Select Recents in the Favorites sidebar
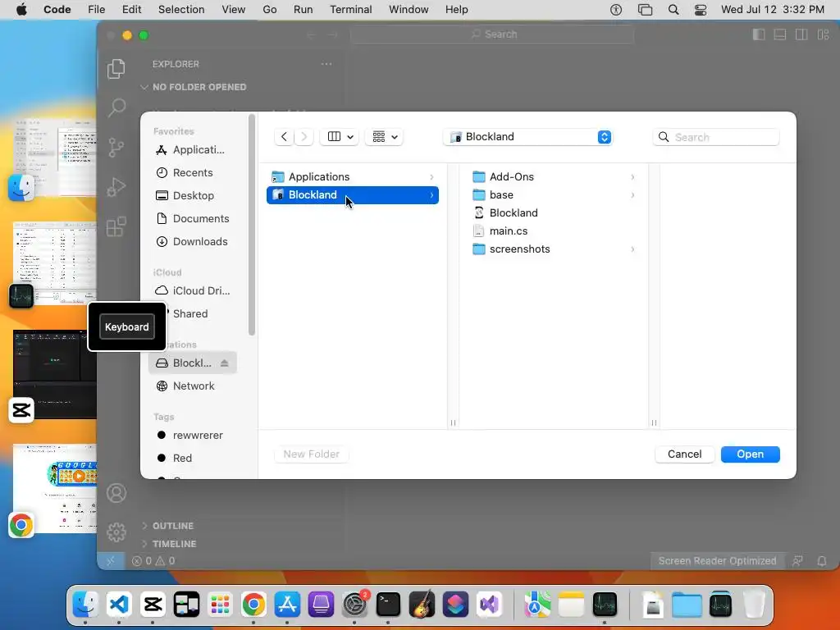 (x=192, y=172)
